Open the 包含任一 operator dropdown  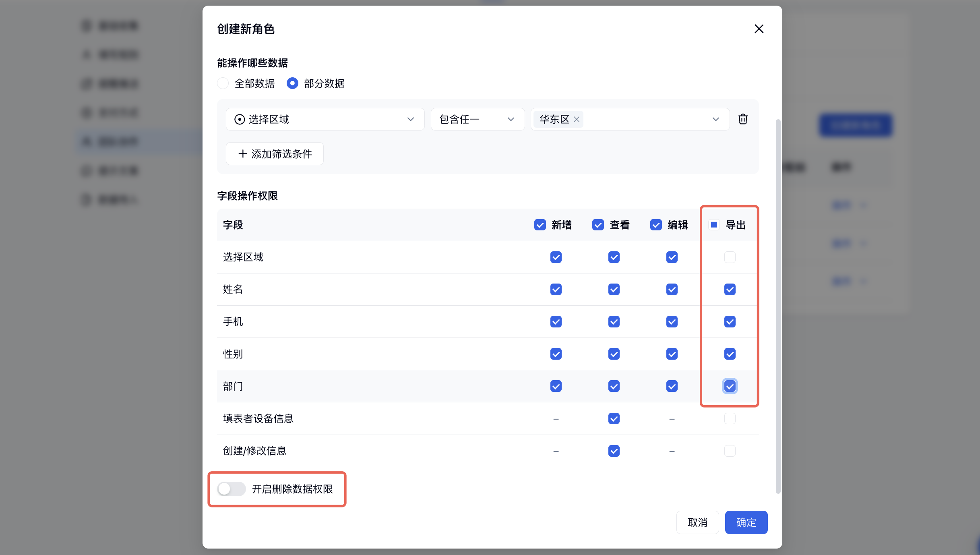click(x=478, y=119)
